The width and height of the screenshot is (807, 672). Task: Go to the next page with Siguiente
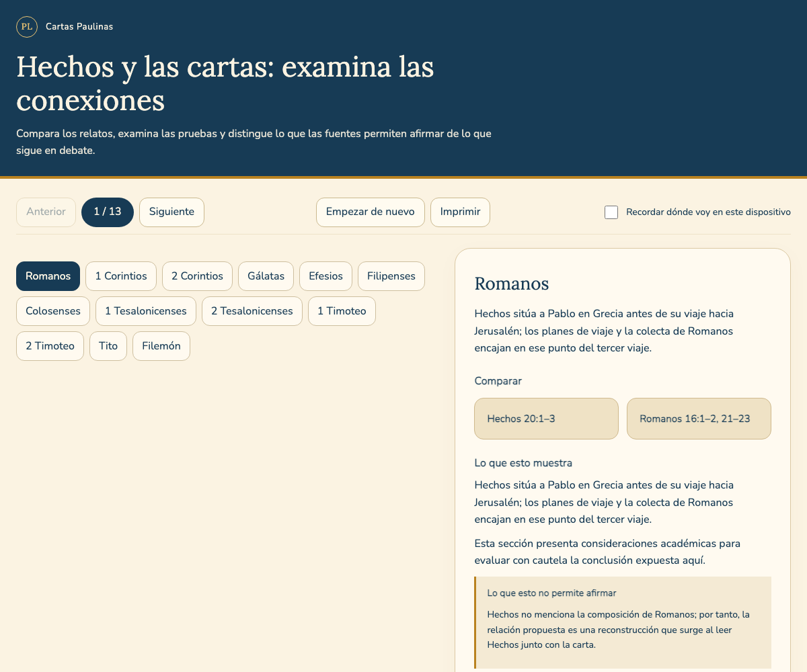tap(171, 212)
